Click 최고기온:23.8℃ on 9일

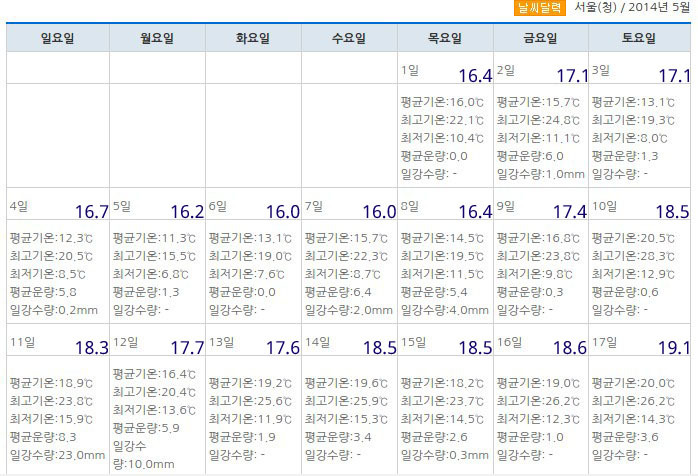[x=538, y=256]
